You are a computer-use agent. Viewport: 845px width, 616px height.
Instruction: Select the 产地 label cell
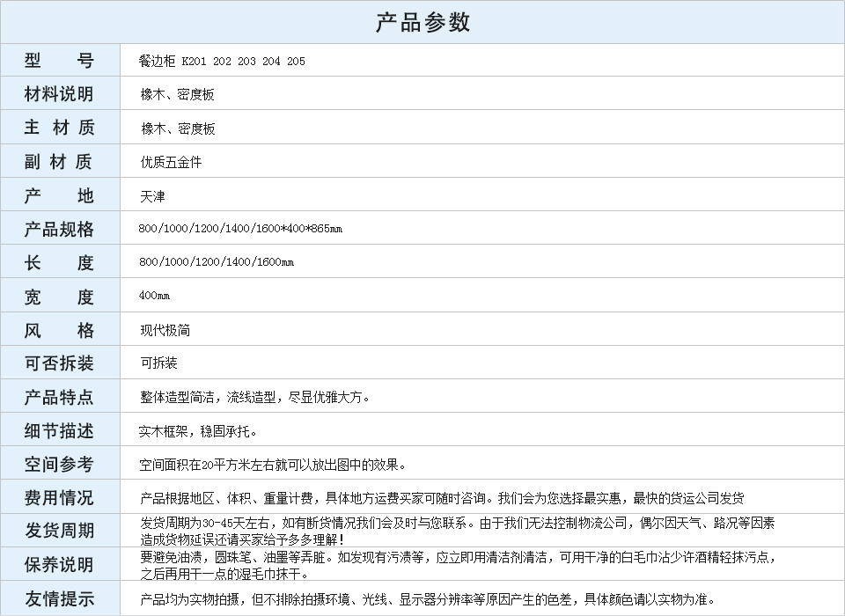click(60, 194)
